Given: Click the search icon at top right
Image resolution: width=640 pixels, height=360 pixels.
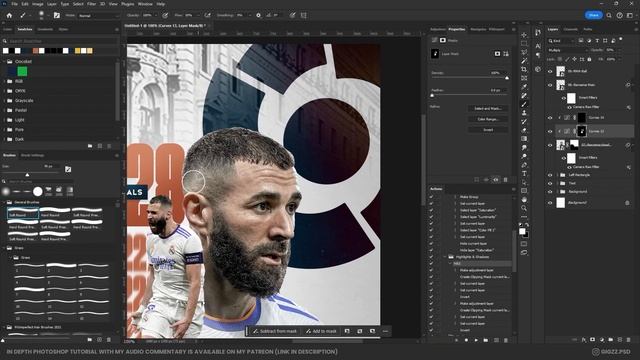Looking at the screenshot, I should pyautogui.click(x=609, y=16).
